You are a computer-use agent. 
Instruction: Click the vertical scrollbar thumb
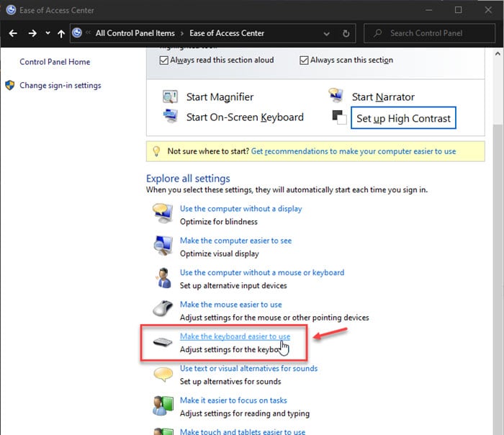(498, 279)
